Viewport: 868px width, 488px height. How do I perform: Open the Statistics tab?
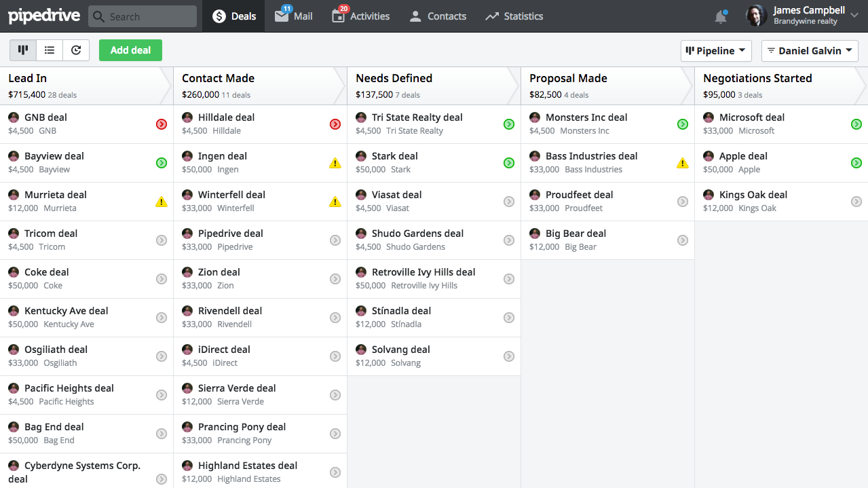click(514, 16)
